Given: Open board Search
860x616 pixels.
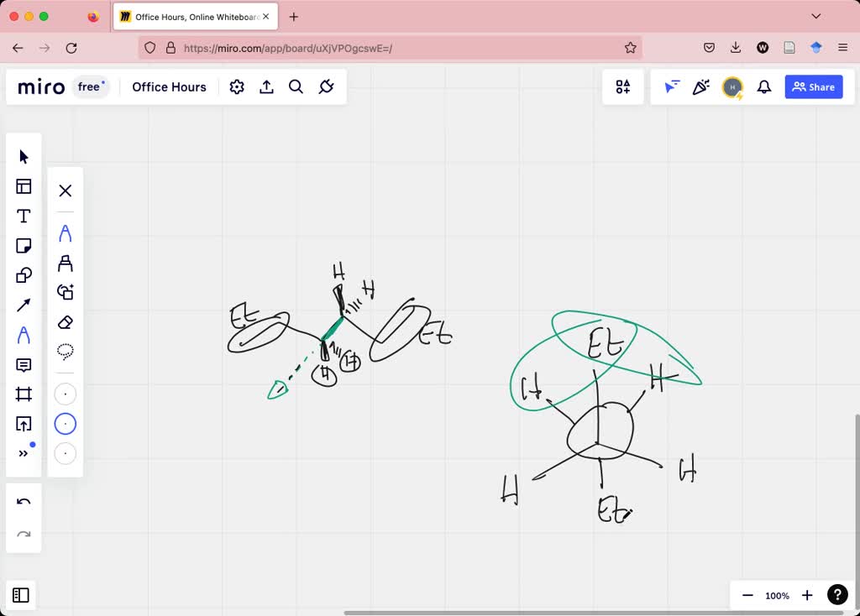Looking at the screenshot, I should [296, 86].
